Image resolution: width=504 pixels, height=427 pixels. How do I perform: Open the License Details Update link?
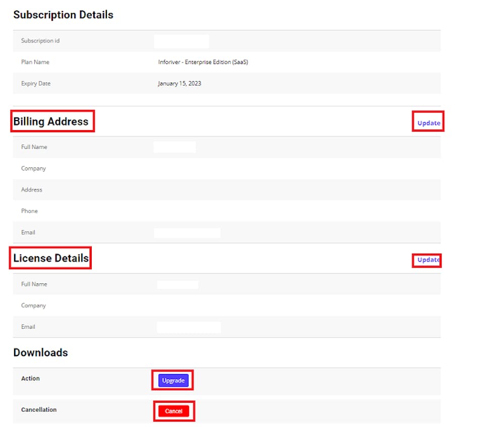tap(427, 260)
